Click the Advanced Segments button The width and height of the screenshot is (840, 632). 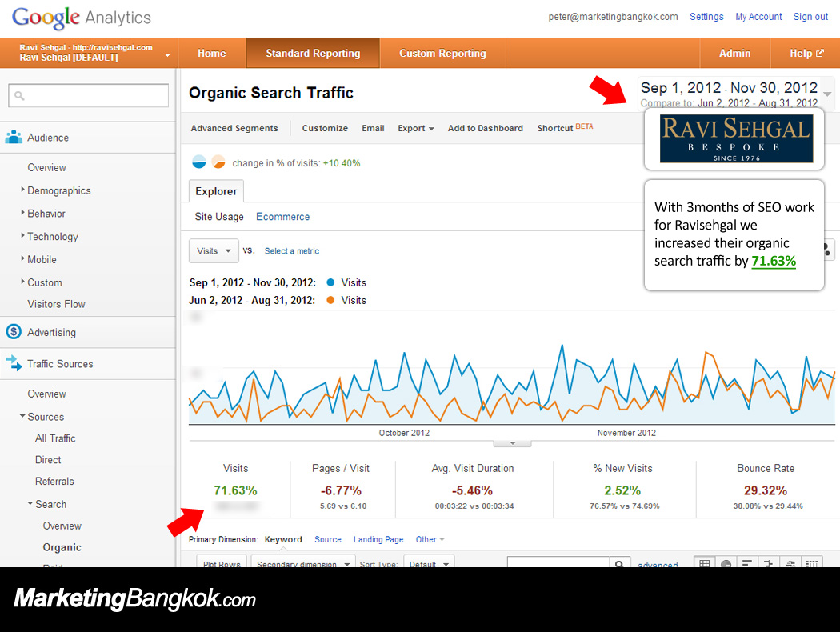(x=234, y=128)
